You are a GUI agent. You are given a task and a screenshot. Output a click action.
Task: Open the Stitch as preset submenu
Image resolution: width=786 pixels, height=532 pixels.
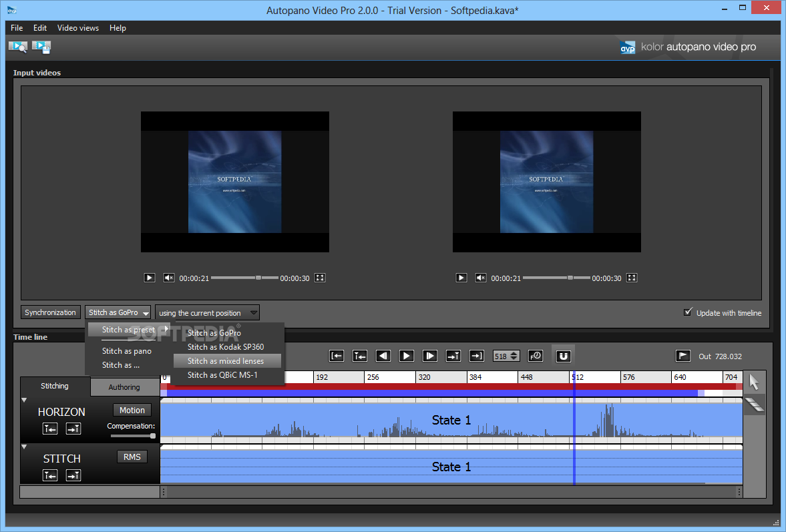129,330
